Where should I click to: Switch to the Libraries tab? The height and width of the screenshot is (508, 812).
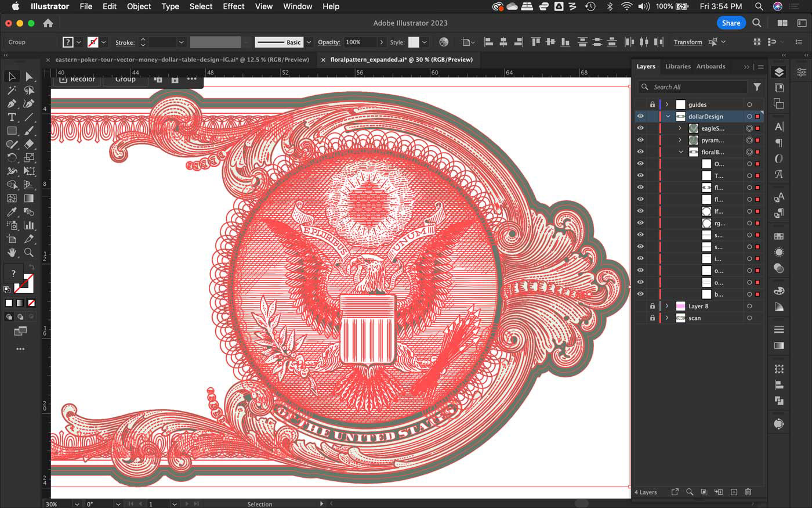click(677, 66)
